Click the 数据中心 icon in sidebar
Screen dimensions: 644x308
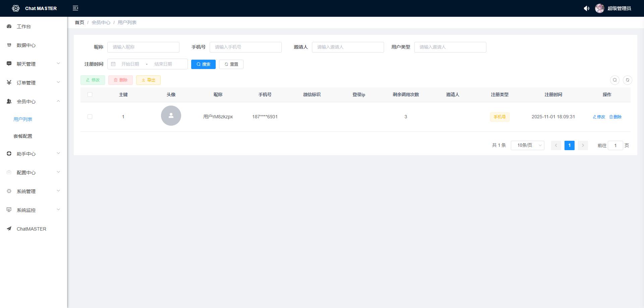(x=9, y=45)
